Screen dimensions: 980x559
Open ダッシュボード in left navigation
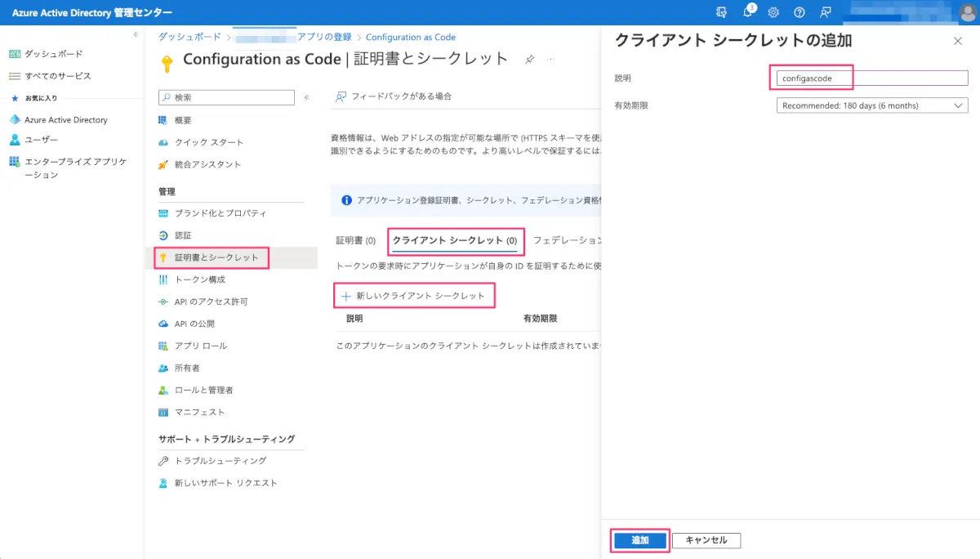pos(53,54)
